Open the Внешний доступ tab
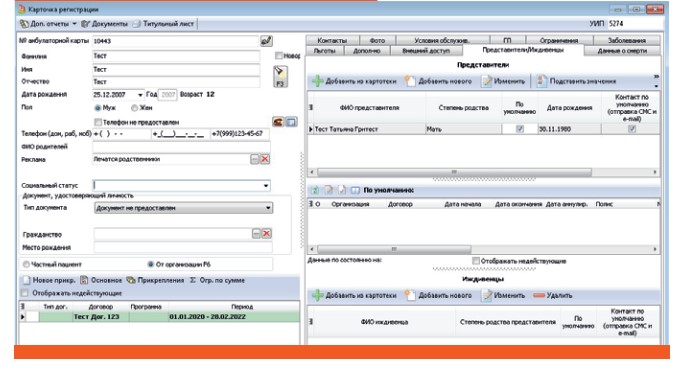 click(426, 51)
